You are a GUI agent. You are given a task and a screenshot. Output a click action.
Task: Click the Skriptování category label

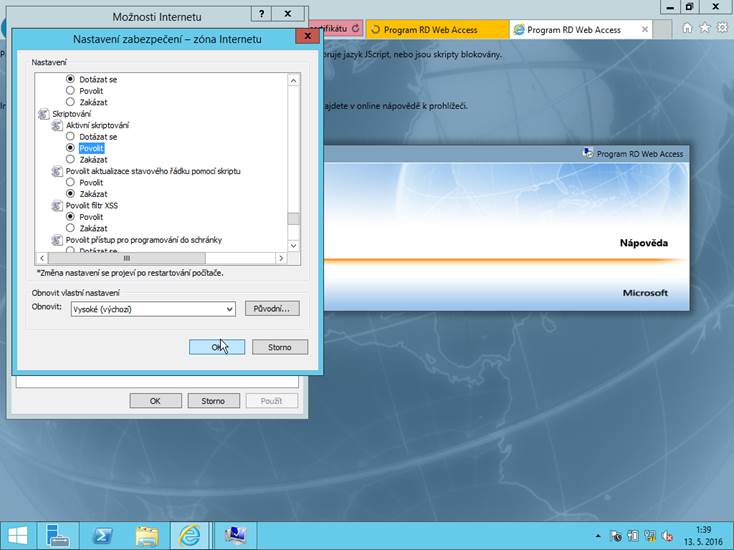coord(72,114)
